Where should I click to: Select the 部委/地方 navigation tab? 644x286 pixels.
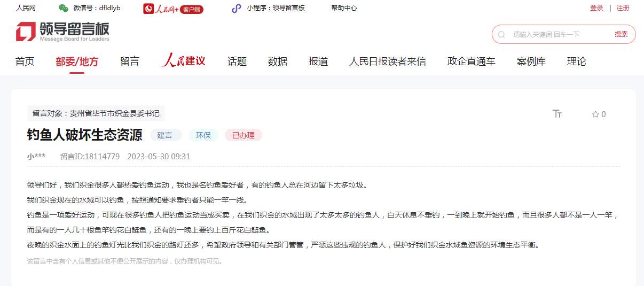[77, 61]
